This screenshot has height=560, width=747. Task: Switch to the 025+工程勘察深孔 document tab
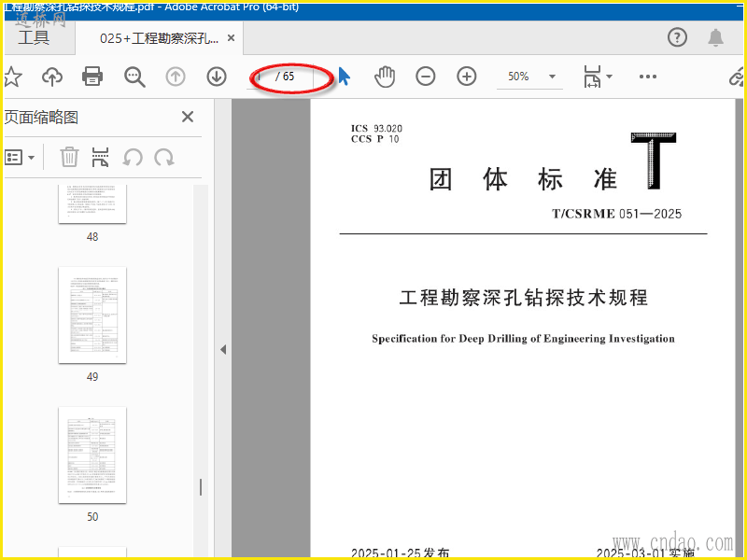tap(159, 38)
